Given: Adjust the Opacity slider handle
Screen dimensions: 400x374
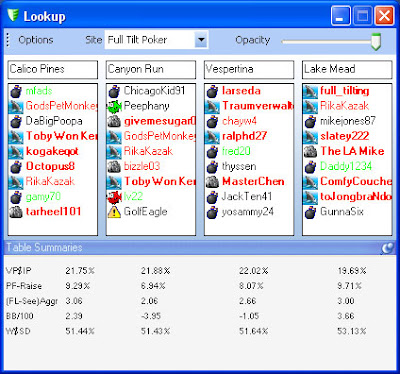Looking at the screenshot, I should [x=376, y=41].
